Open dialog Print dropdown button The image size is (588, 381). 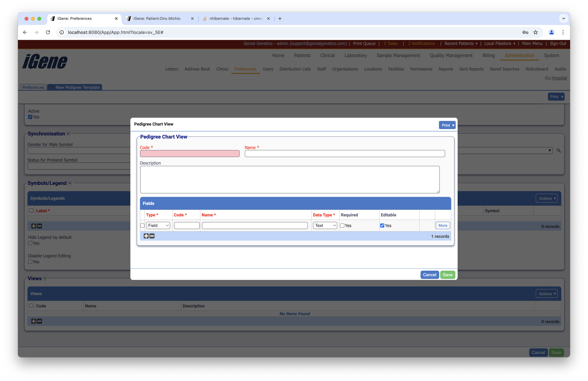(x=447, y=125)
